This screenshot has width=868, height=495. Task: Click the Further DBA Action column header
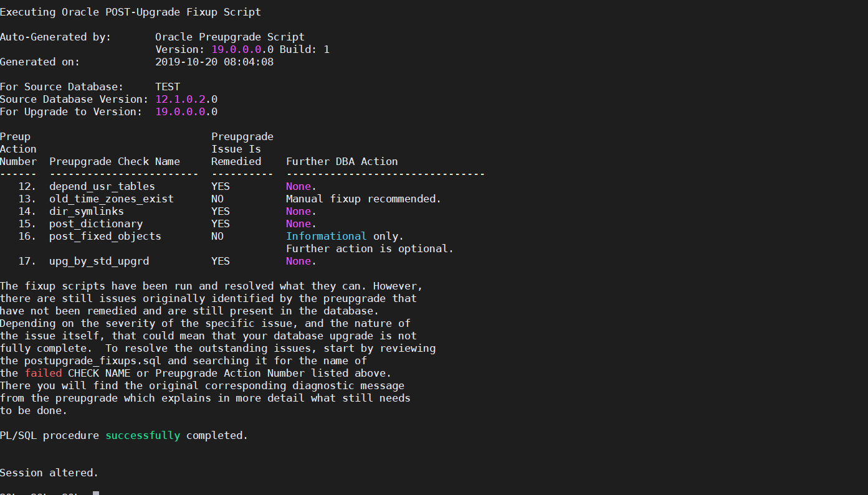(x=342, y=161)
